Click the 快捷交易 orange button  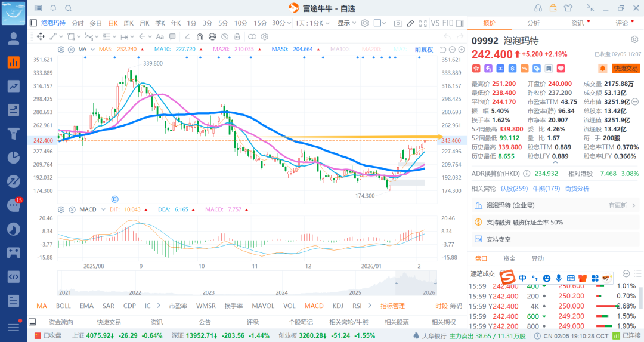click(x=626, y=69)
